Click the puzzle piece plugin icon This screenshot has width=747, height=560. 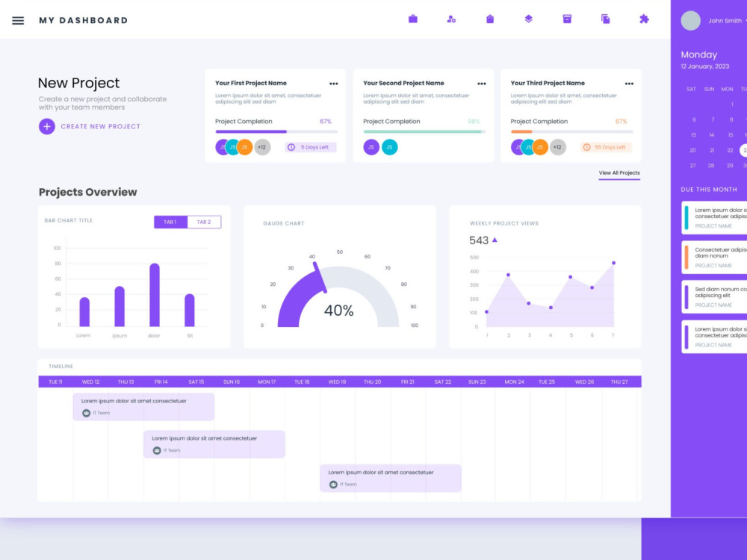(644, 19)
